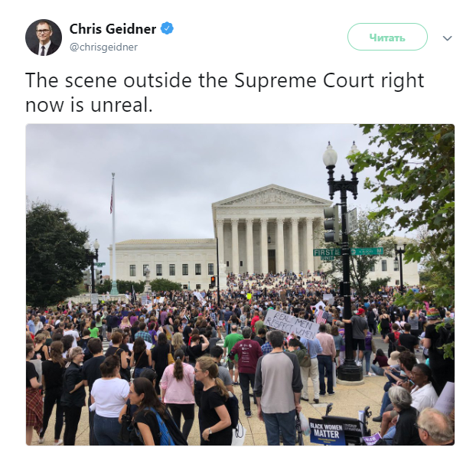This screenshot has height=457, width=476.
Task: Click the woman in pink sweater
Action: pos(178,390)
